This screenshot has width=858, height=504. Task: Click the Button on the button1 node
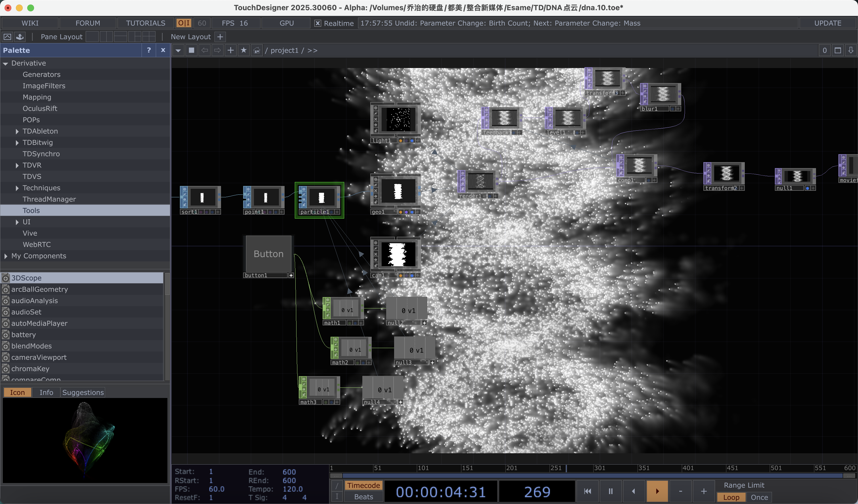pyautogui.click(x=269, y=254)
